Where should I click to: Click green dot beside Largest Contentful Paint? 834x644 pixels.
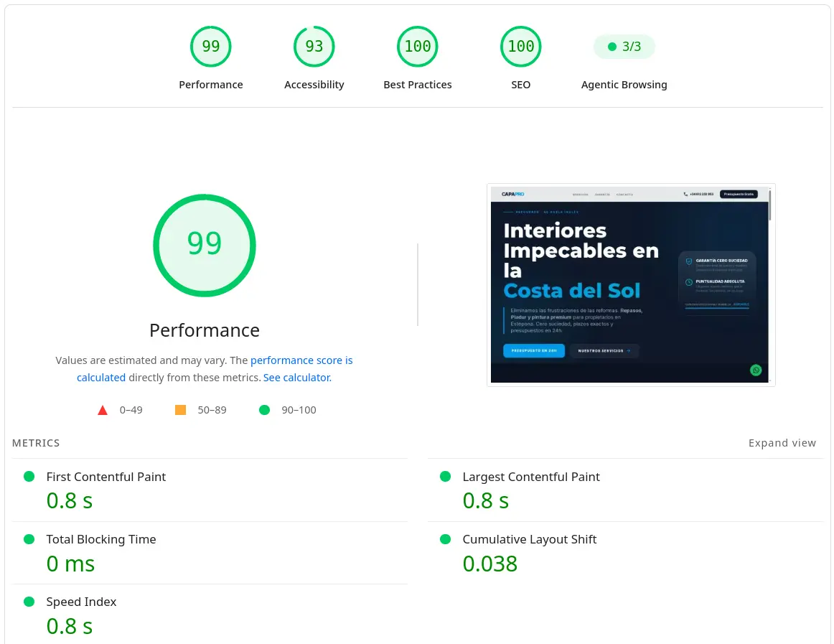pos(445,476)
